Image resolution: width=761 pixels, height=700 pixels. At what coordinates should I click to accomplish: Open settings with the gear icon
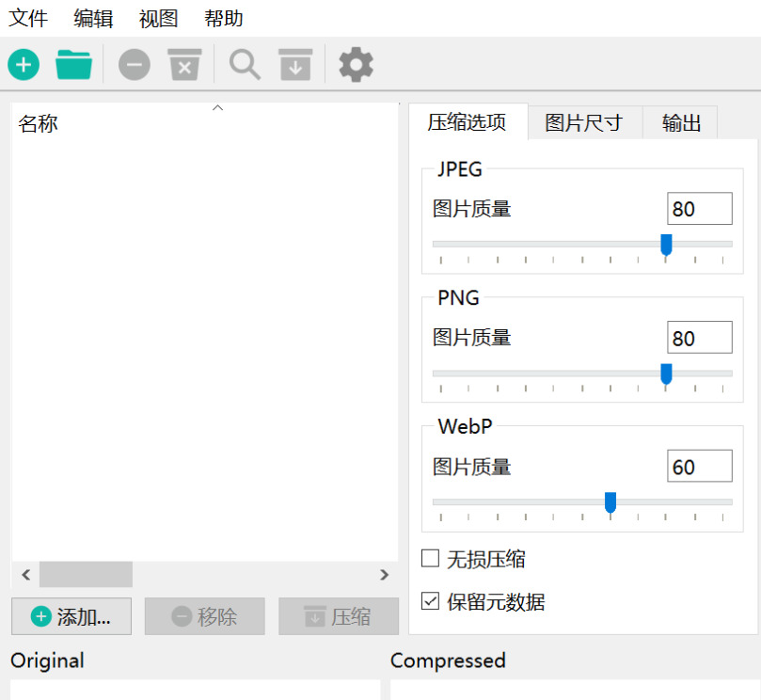pos(356,65)
